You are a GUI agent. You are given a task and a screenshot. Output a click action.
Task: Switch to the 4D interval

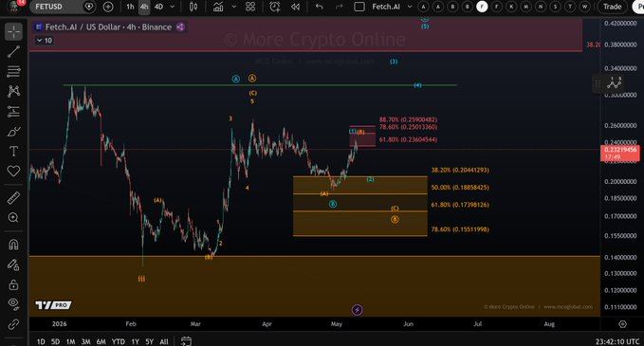point(158,7)
